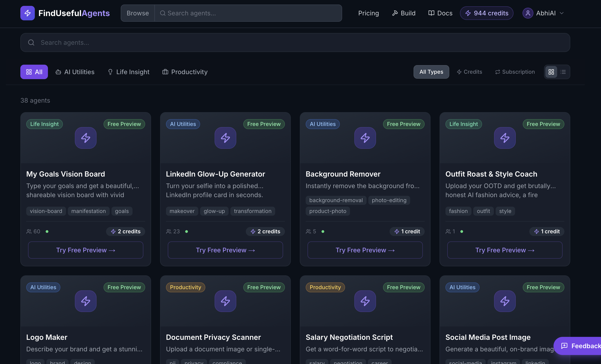This screenshot has width=601, height=364.
Task: Click the FindUsefulAgents lightning logo icon
Action: [x=27, y=13]
